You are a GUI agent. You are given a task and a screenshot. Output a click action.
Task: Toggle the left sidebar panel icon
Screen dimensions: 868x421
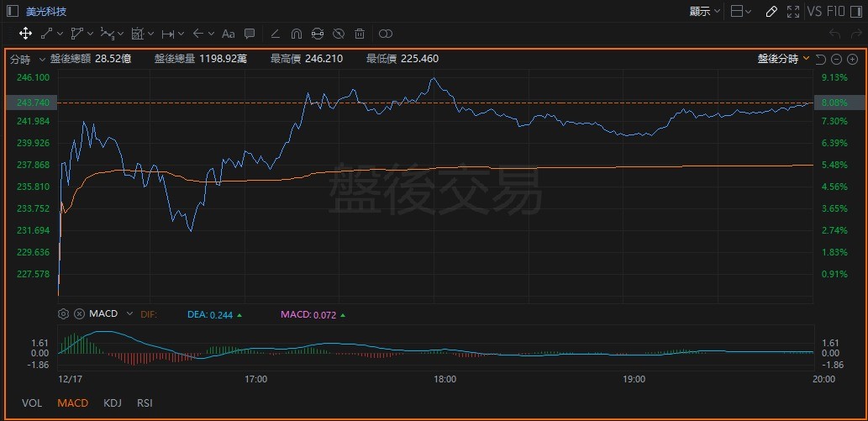pyautogui.click(x=11, y=11)
